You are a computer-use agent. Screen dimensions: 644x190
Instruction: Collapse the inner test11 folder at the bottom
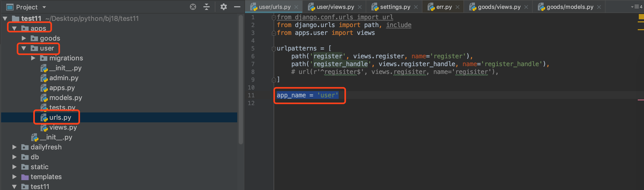click(x=14, y=187)
